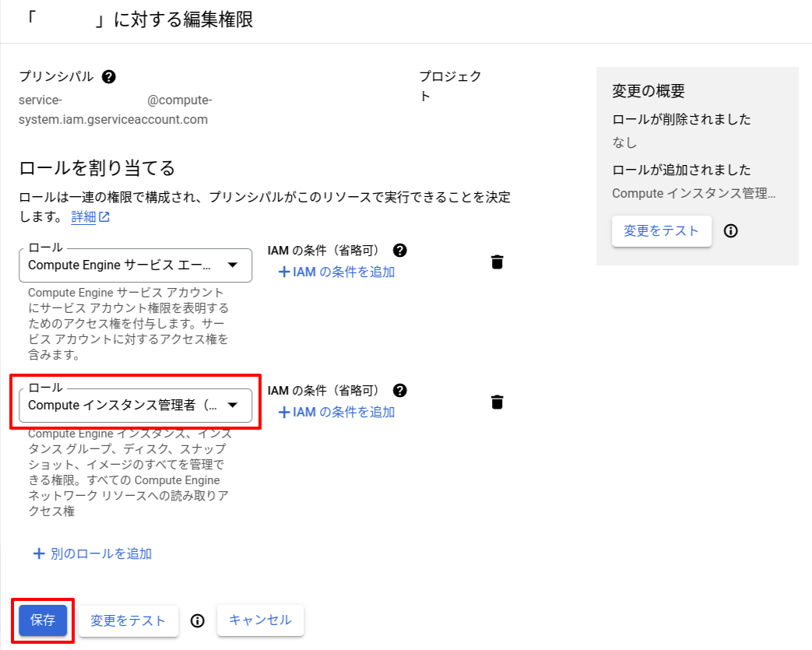
Task: Cancel editing with キャンセル button
Action: click(x=260, y=620)
